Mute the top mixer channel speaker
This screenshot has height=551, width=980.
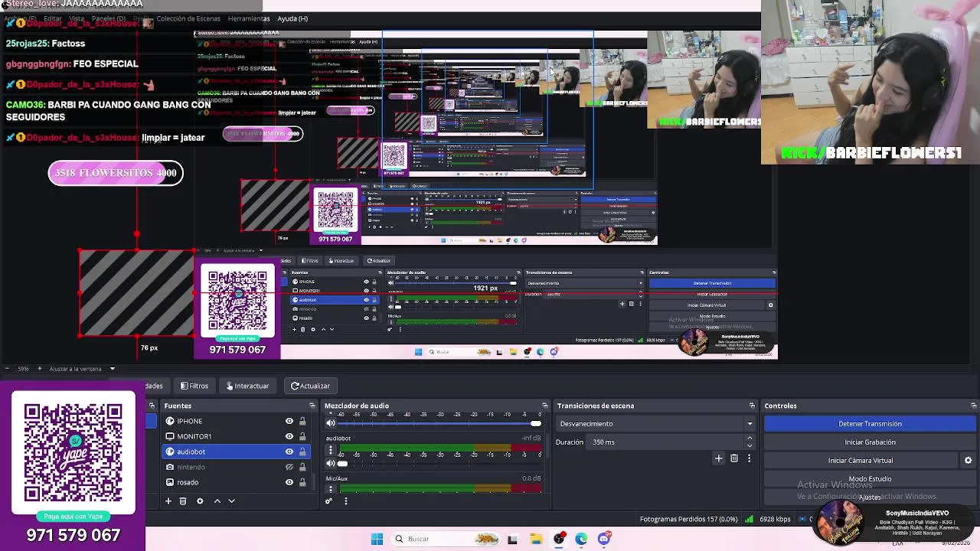[331, 423]
